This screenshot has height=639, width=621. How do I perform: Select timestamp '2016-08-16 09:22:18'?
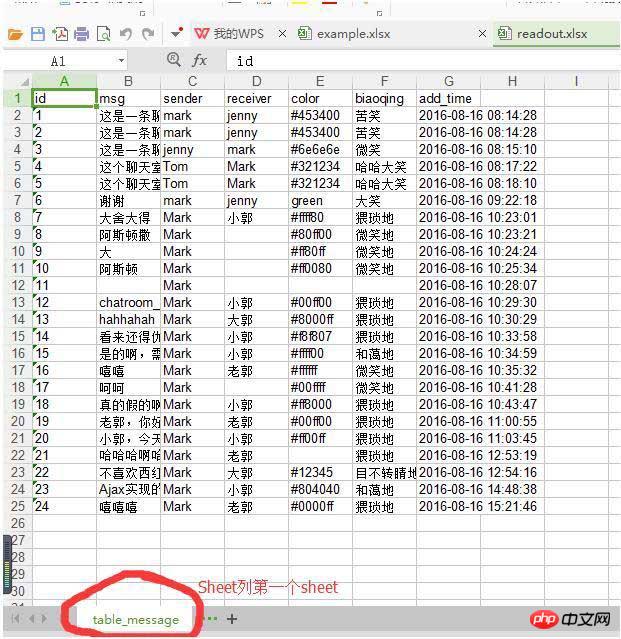[478, 201]
